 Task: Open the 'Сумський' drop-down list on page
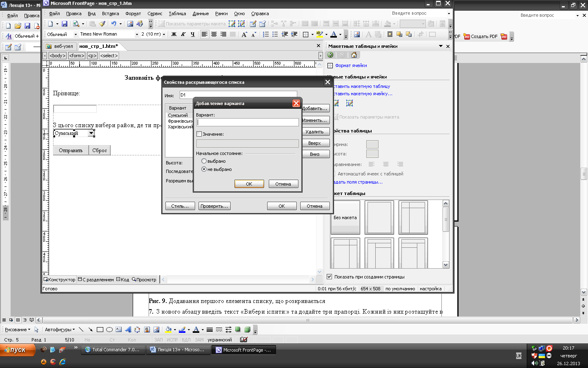91,133
